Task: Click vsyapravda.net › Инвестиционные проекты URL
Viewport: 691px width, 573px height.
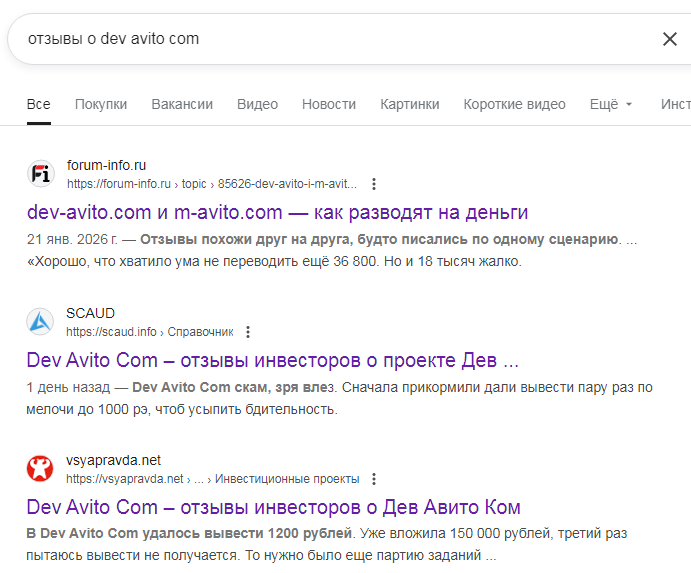Action: point(213,479)
